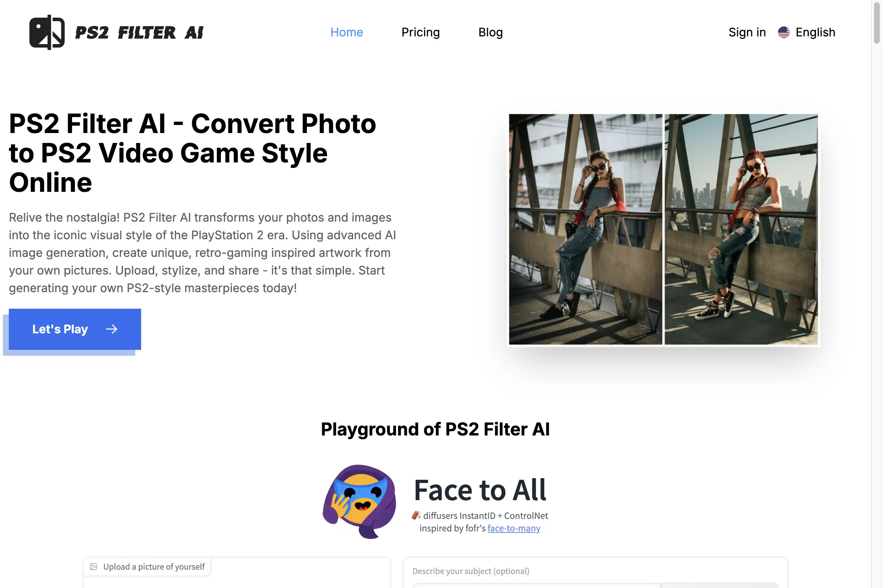Viewport: 882px width, 588px height.
Task: Toggle the English language selector
Action: pyautogui.click(x=807, y=32)
